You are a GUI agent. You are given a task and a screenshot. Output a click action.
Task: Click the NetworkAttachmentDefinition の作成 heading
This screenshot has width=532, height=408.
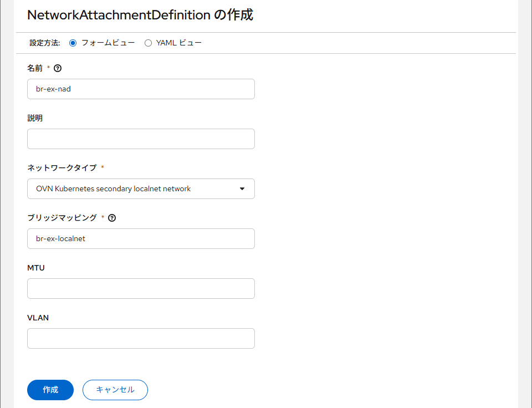(140, 15)
